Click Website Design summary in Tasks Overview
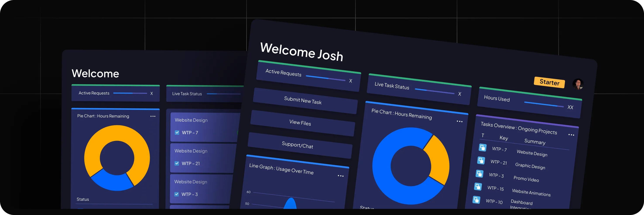The width and height of the screenshot is (644, 215). [x=532, y=153]
